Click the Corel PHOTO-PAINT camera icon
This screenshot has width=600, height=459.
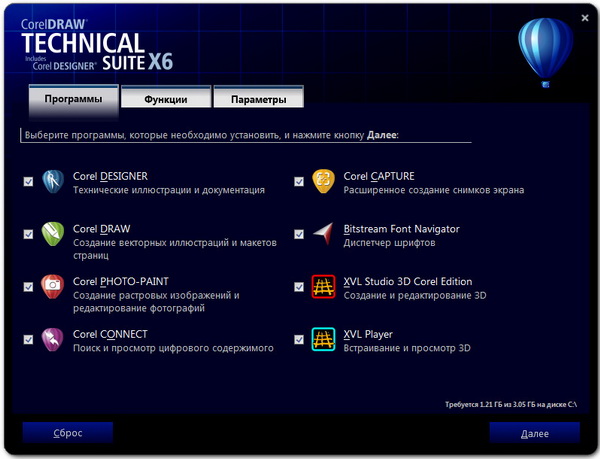(x=52, y=287)
